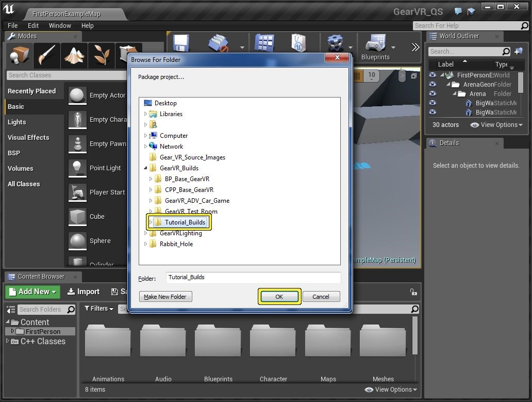Click the Search Classes field
The image size is (532, 402).
66,75
